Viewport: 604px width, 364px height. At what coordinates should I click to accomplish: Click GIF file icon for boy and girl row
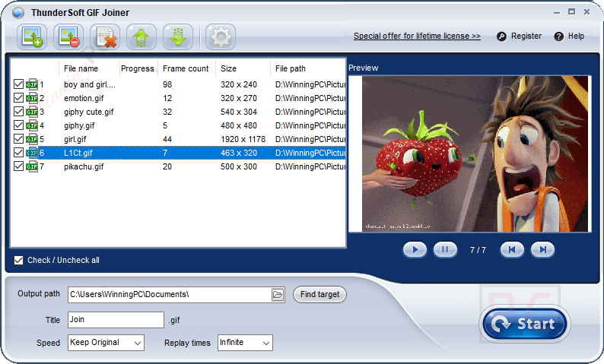point(32,84)
